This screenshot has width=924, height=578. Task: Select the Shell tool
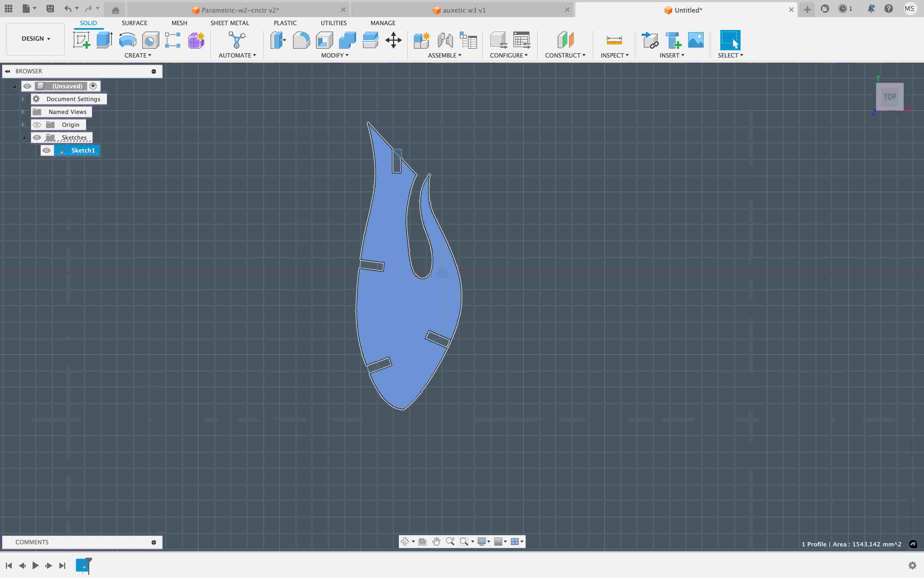324,40
